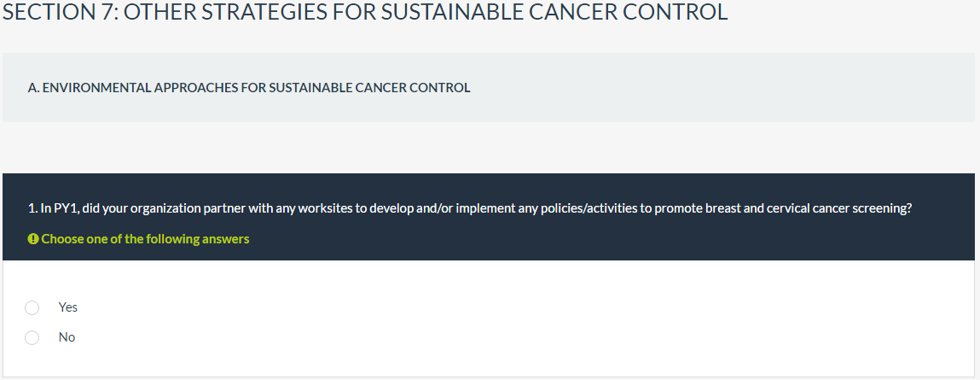This screenshot has width=980, height=380.
Task: Click the exclamation icon beside Choose one
Action: (x=33, y=239)
